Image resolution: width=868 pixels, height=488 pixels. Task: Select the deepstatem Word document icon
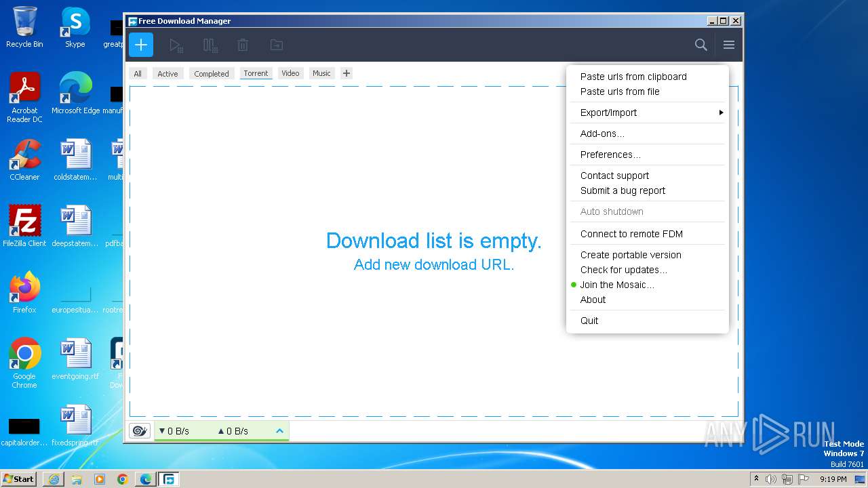(x=75, y=226)
